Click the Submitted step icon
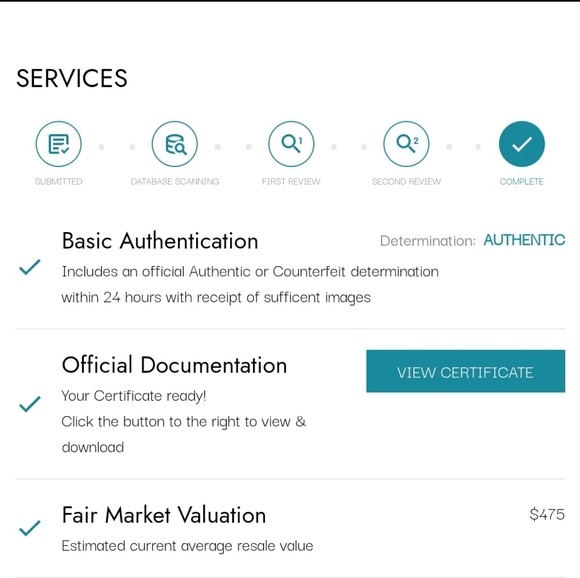The height and width of the screenshot is (578, 580). (x=58, y=144)
